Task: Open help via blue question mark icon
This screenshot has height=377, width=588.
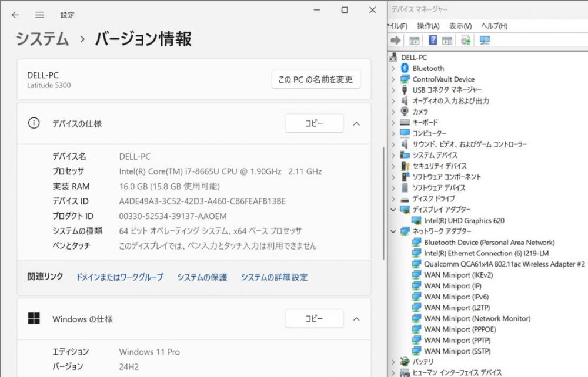Action: tap(433, 40)
